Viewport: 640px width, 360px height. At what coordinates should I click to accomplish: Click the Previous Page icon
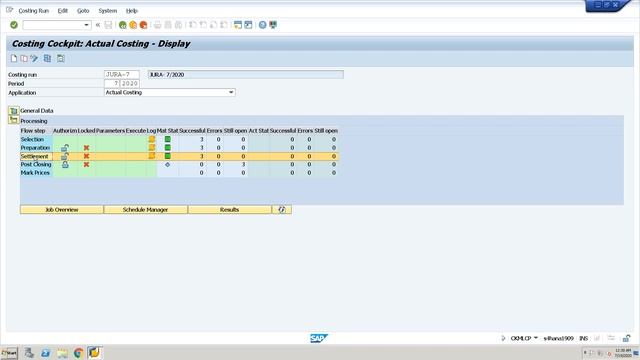pyautogui.click(x=203, y=25)
